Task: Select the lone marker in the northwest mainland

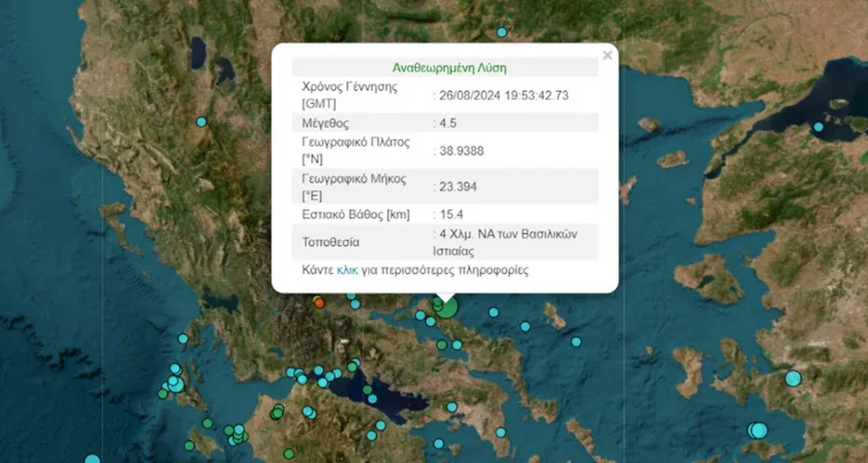Action: 201,122
